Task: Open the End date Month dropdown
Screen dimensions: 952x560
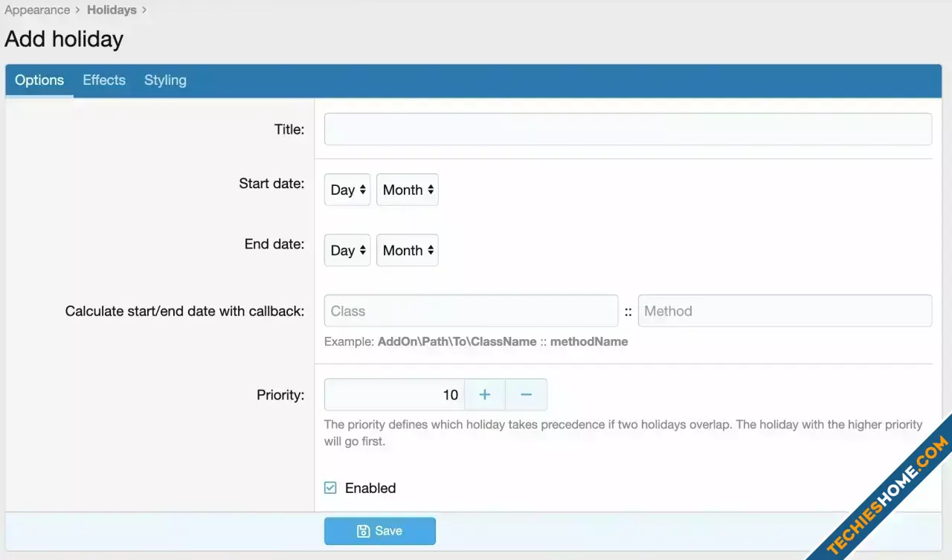Action: tap(408, 251)
